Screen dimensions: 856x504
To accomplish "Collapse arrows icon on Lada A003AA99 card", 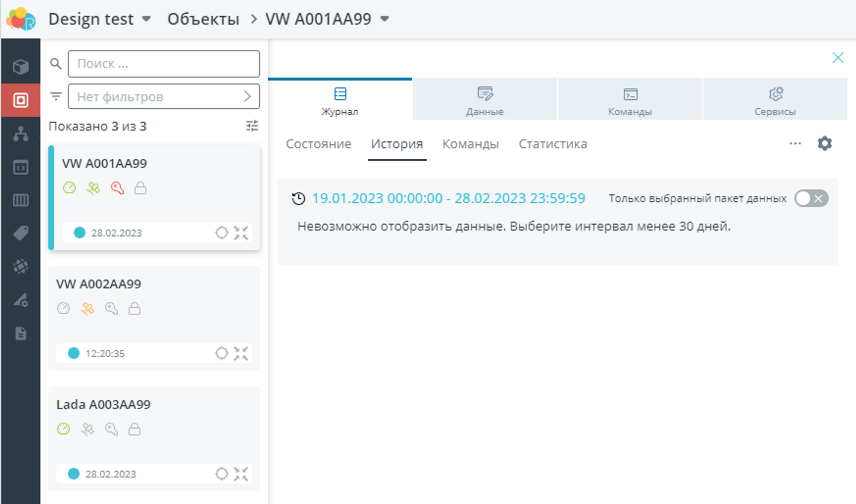I will (x=241, y=474).
